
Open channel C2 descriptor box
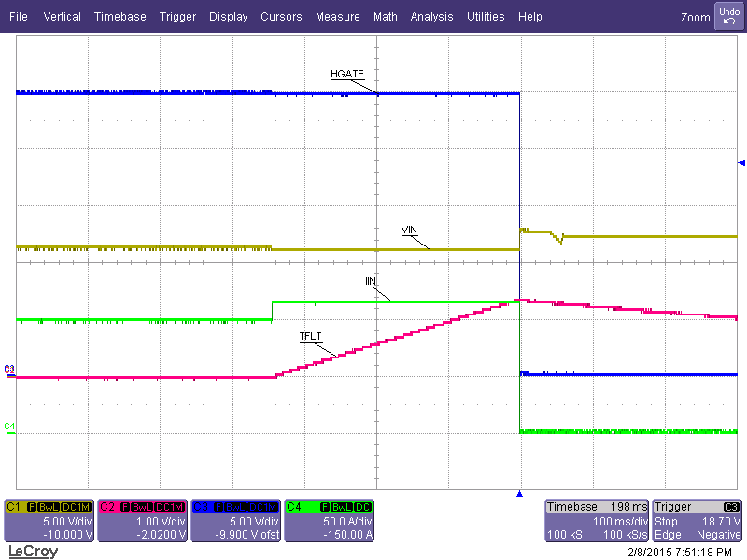142,520
